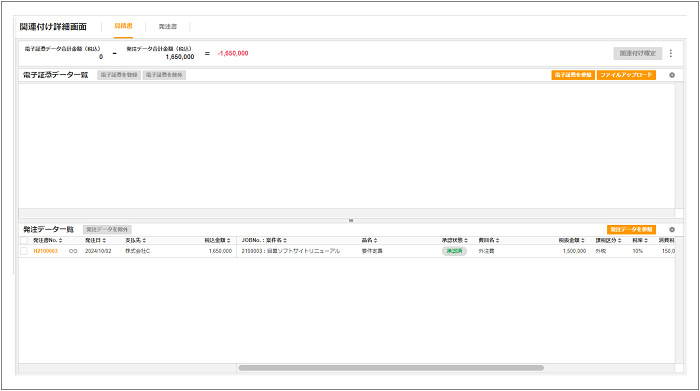Click the 関連付け詳細画面 title

tap(53, 27)
